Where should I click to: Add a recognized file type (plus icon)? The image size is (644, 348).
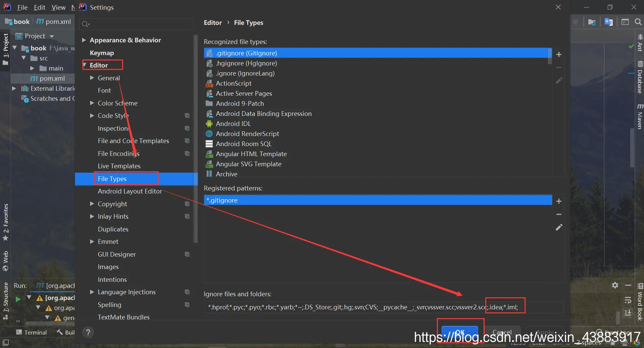tap(559, 54)
